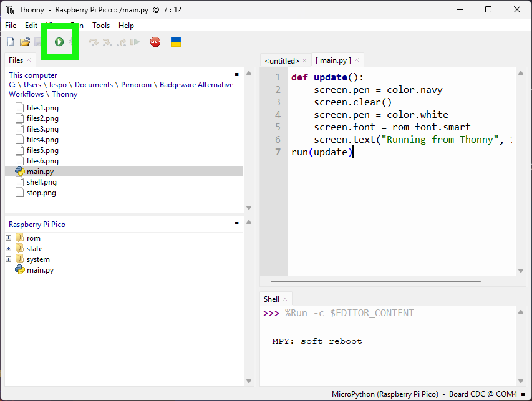This screenshot has width=532, height=401.
Task: Click line 7 code run(update) in the editor
Action: point(322,152)
